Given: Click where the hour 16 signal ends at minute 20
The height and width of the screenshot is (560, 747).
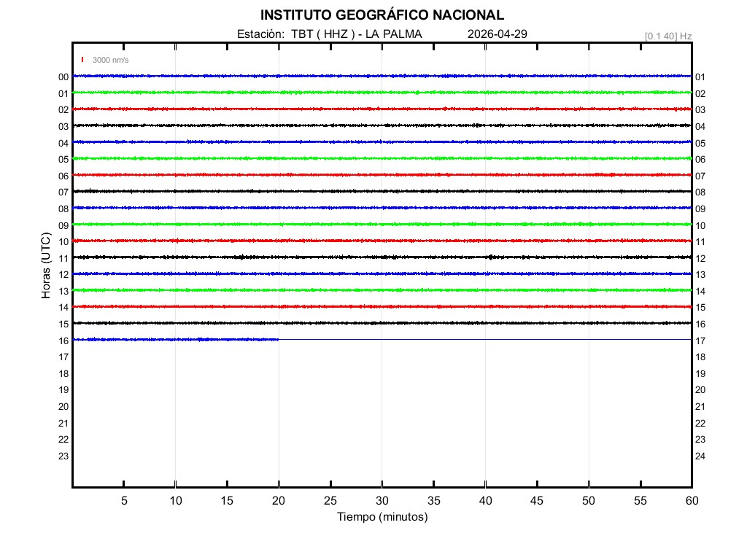Looking at the screenshot, I should click(279, 339).
